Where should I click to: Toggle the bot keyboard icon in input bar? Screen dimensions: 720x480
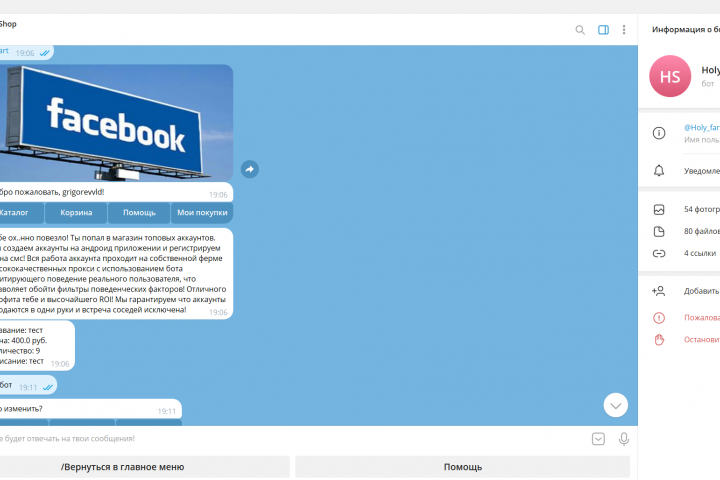click(598, 439)
